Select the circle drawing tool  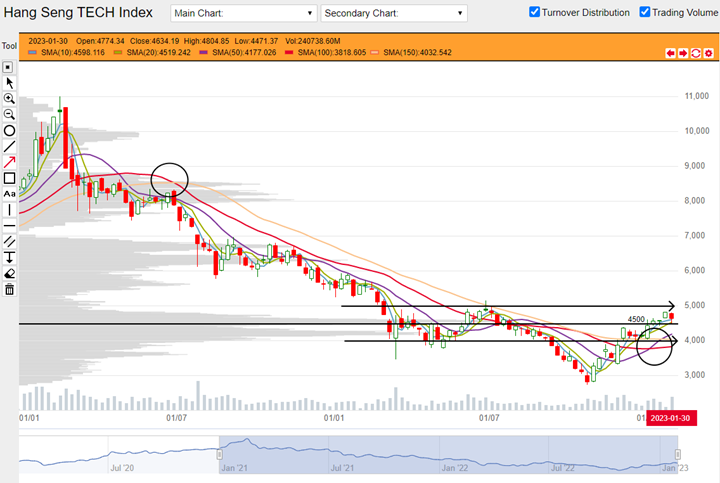click(x=9, y=131)
